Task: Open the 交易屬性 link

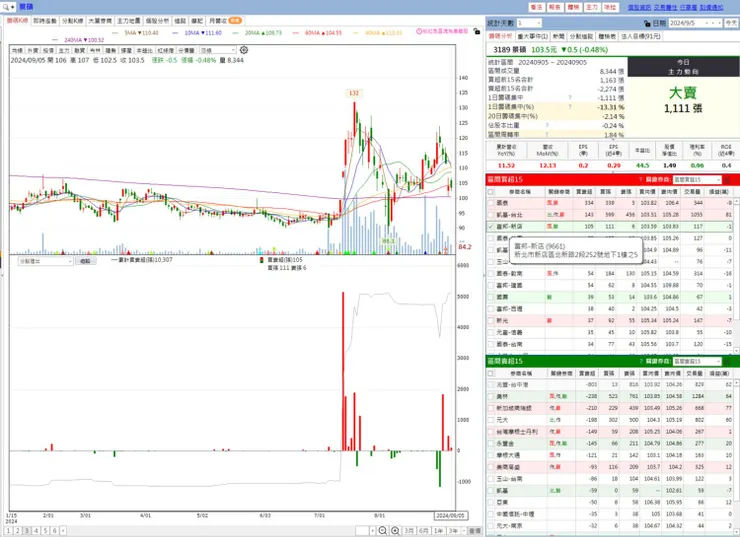Action: [665, 7]
